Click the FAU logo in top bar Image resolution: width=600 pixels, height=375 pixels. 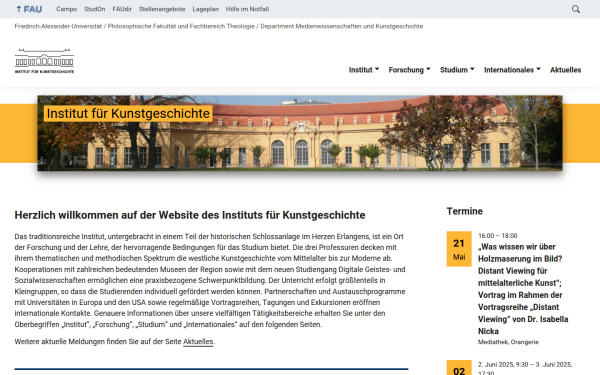29,9
